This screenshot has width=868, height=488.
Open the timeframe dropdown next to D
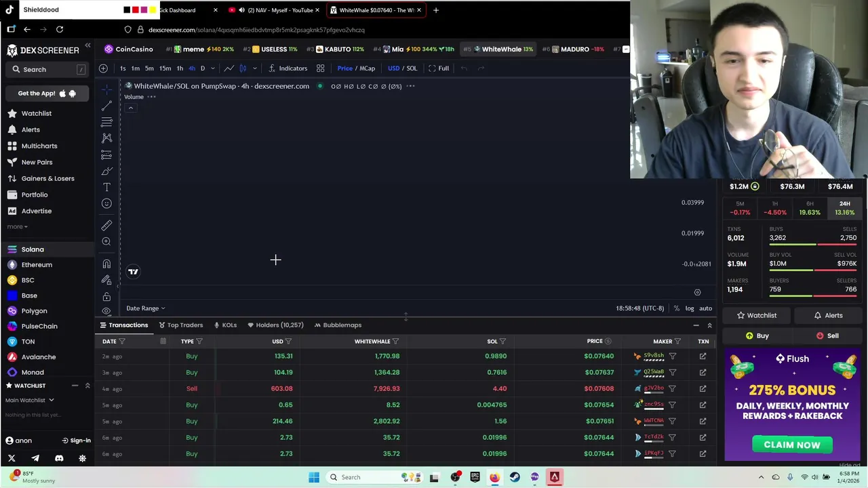[212, 68]
